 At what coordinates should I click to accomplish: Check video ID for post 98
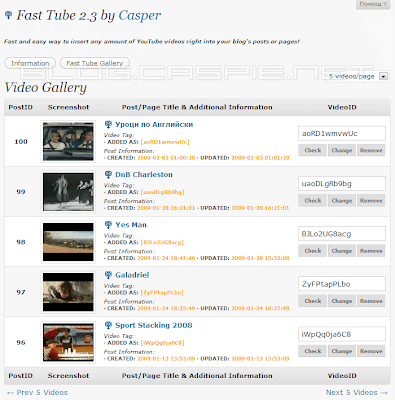point(313,251)
